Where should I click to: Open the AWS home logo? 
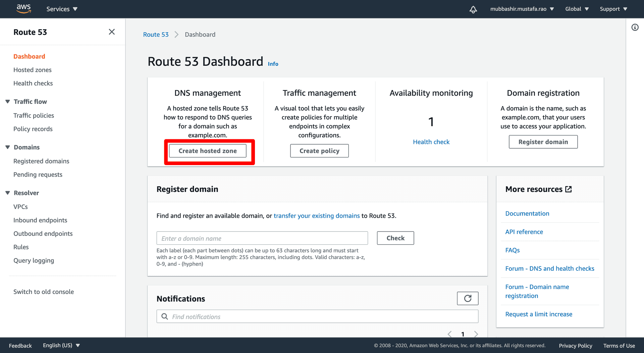point(24,9)
